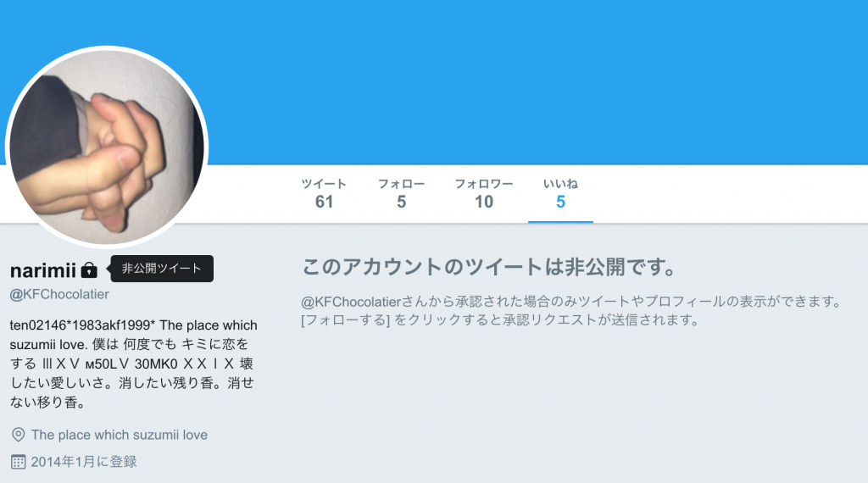Open the ツイート tab showing 61
Screen dimensions: 868x483
[x=324, y=194]
